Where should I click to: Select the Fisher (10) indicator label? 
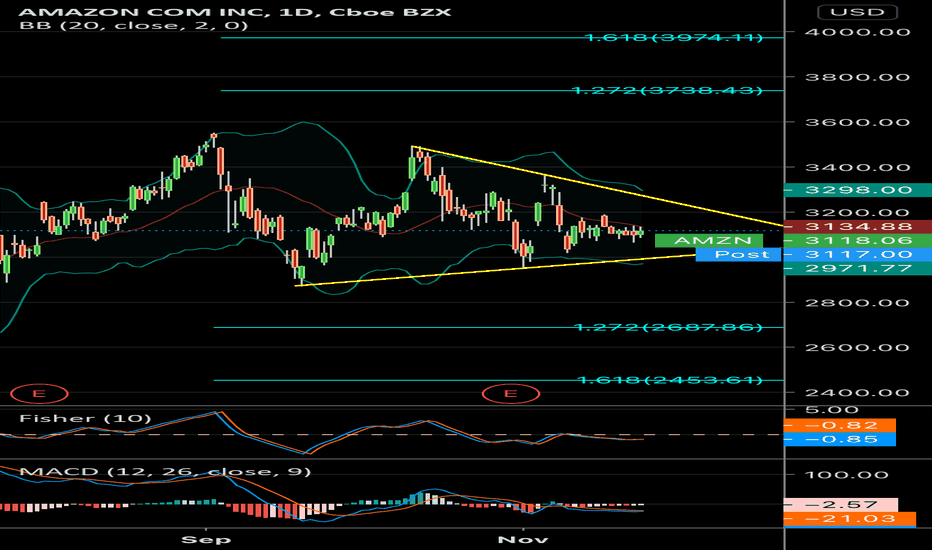click(x=85, y=419)
